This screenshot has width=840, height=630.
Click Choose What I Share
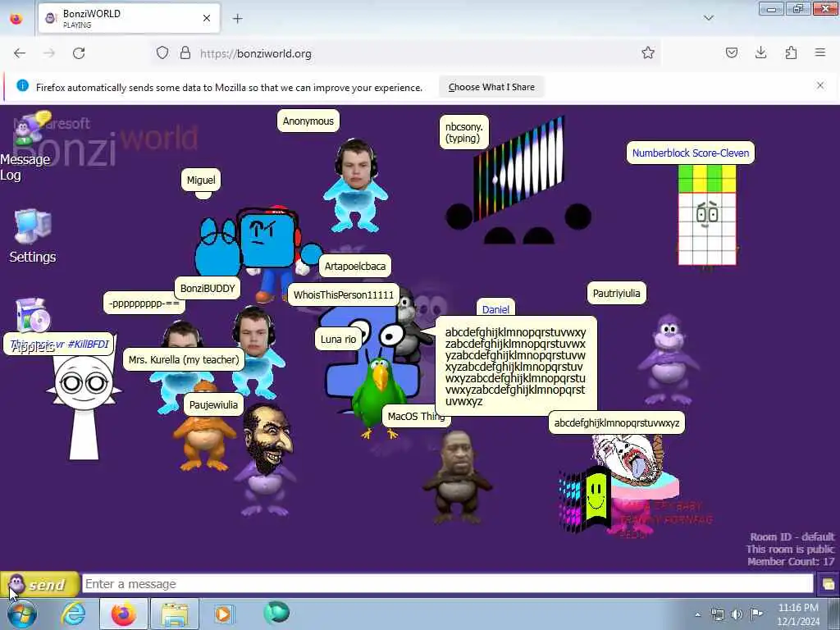pyautogui.click(x=491, y=87)
